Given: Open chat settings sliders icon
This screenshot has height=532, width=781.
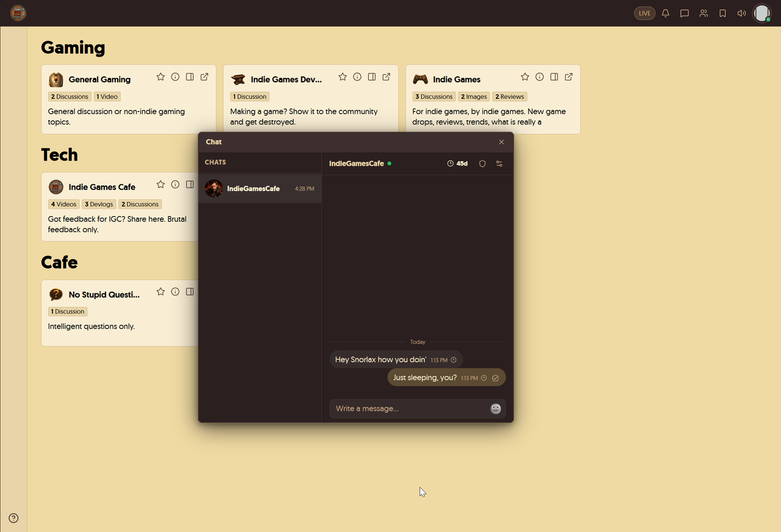Looking at the screenshot, I should coord(499,164).
